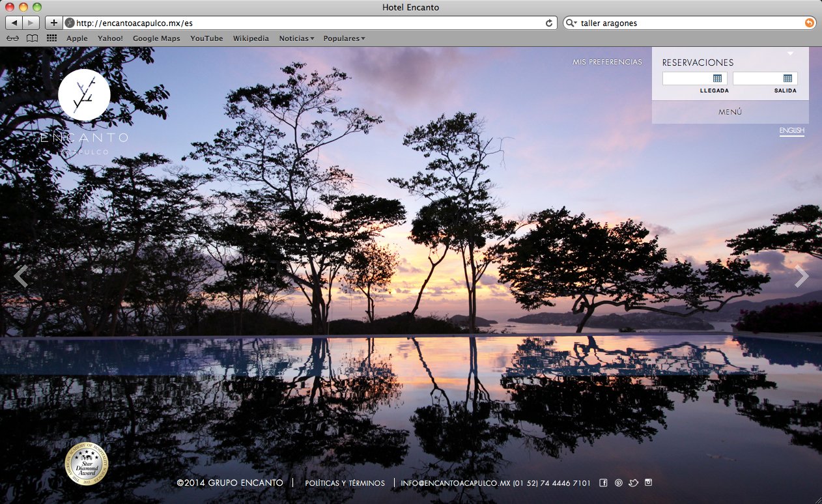
Task: Click the Star Diamond Award badge
Action: [x=87, y=464]
